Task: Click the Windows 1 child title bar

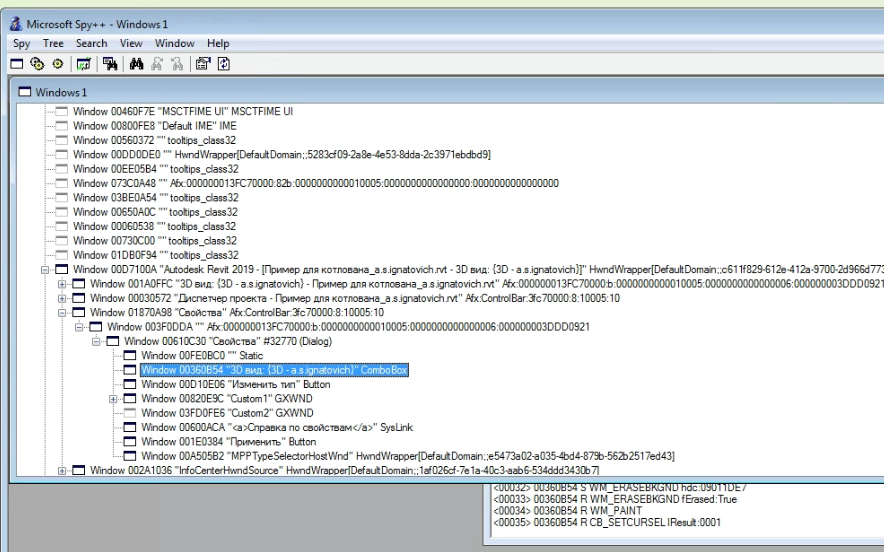Action: [x=447, y=92]
